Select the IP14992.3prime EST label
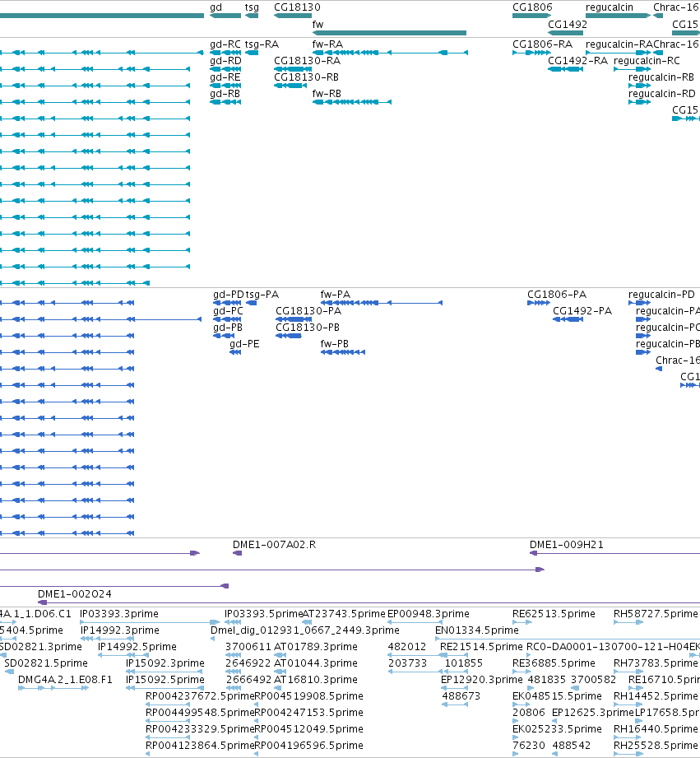Screen dimensions: 700x758 (x=120, y=630)
